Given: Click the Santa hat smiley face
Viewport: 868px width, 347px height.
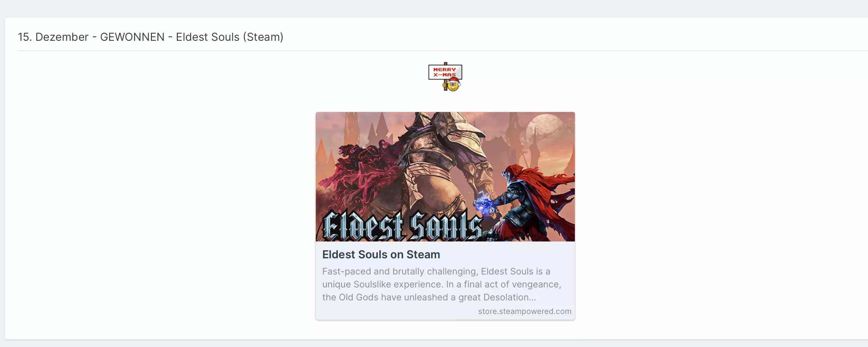Looking at the screenshot, I should pos(453,84).
